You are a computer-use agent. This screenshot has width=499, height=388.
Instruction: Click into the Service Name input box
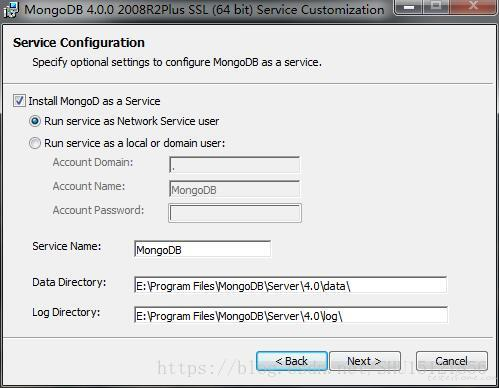tap(202, 249)
